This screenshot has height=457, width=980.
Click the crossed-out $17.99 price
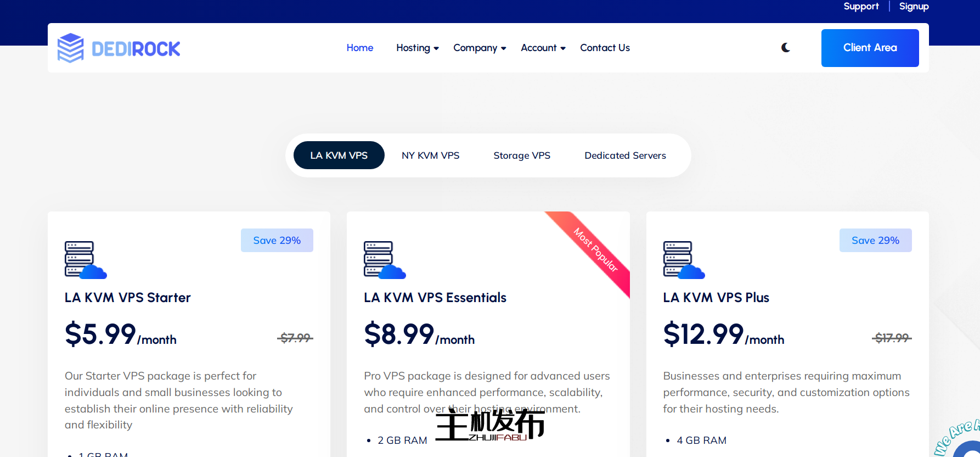[892, 338]
